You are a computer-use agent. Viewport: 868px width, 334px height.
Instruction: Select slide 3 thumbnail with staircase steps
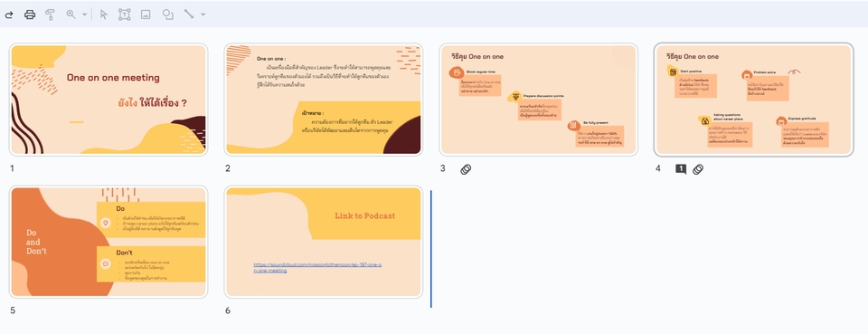[x=539, y=100]
